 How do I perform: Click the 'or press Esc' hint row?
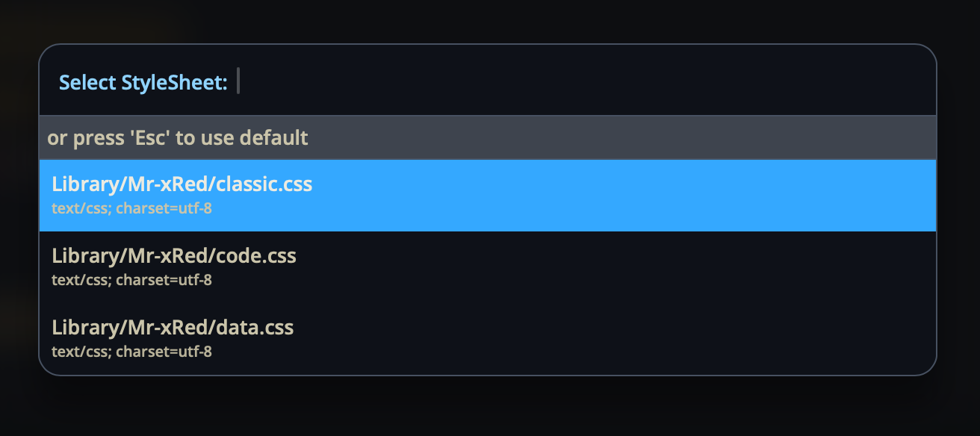tap(178, 138)
